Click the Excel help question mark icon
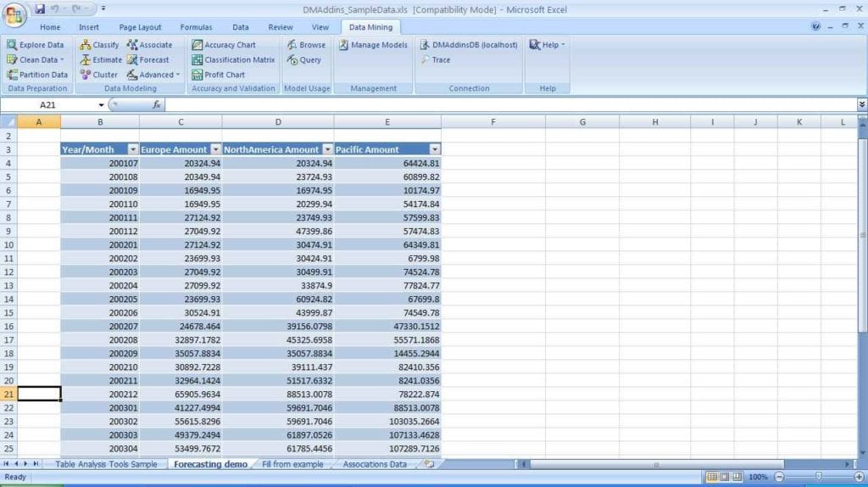868x487 pixels. [x=815, y=26]
